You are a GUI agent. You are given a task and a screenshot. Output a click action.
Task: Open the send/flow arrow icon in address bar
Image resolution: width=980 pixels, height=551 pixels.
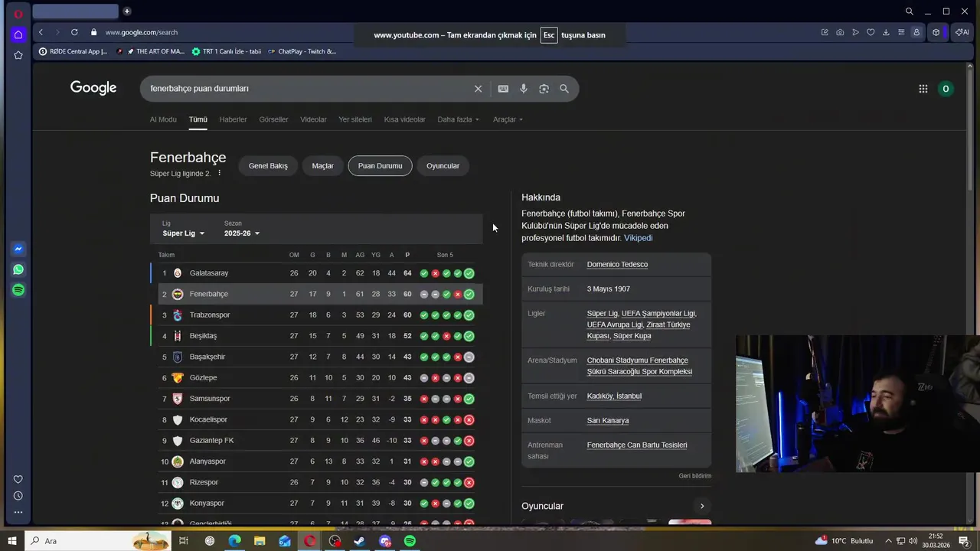click(855, 32)
